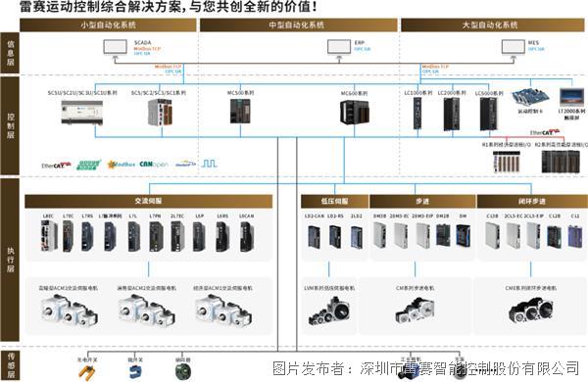Click the LVM series low-voltage servo motor image
This screenshot has height=382, width=588.
(330, 310)
